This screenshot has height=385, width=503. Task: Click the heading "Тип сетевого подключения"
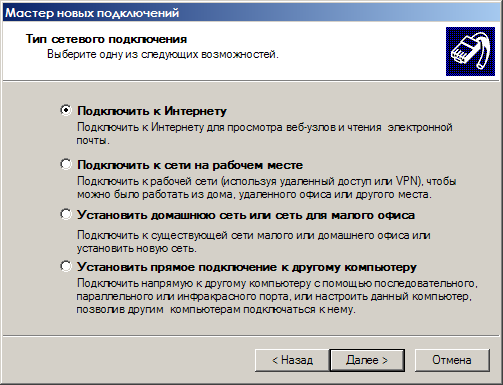click(x=106, y=39)
